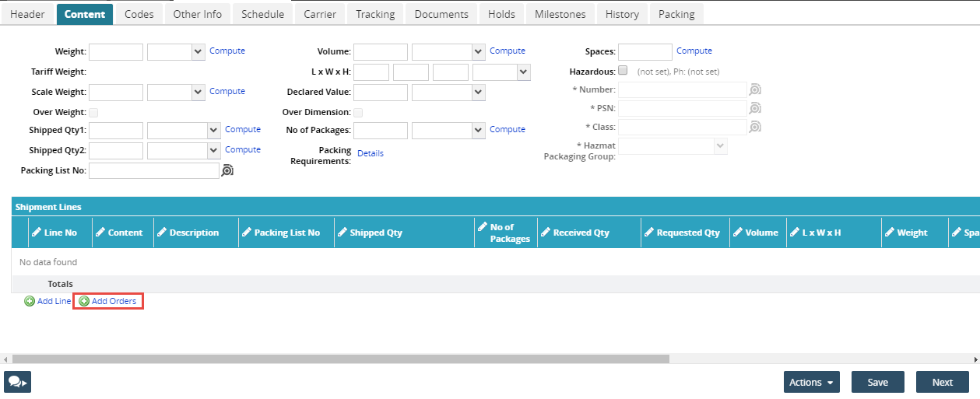Screen dimensions: 980x399
Task: Open the PSN lookup icon
Action: pyautogui.click(x=755, y=108)
